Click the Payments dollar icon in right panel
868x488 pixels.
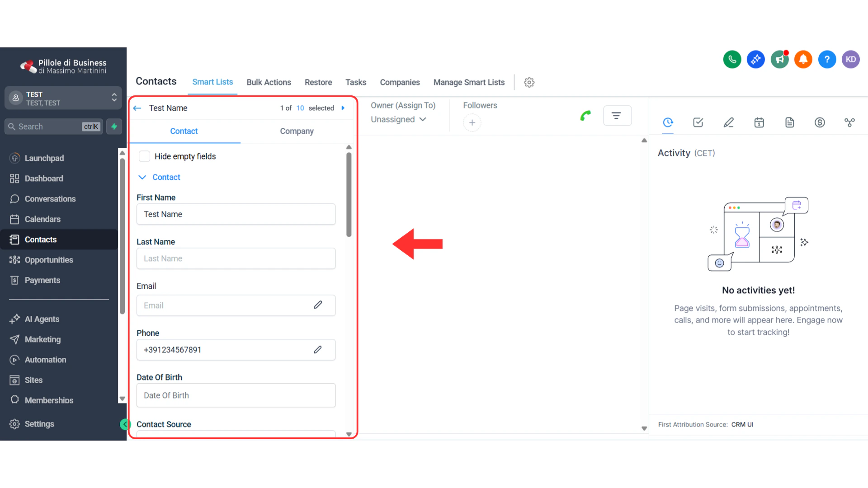820,122
